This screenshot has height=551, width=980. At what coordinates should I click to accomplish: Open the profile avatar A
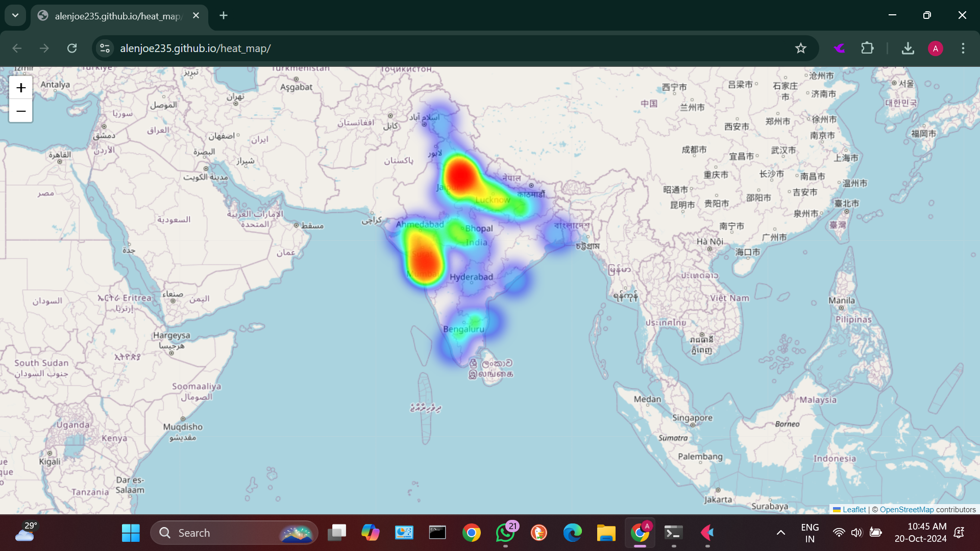pyautogui.click(x=935, y=48)
